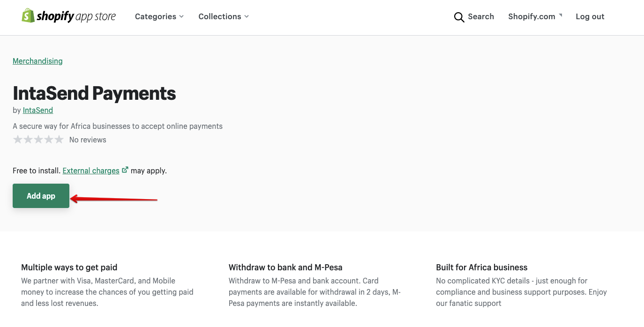Viewport: 644px width, 327px height.
Task: Click the paragraph about no complicated KYC details
Action: (x=521, y=292)
